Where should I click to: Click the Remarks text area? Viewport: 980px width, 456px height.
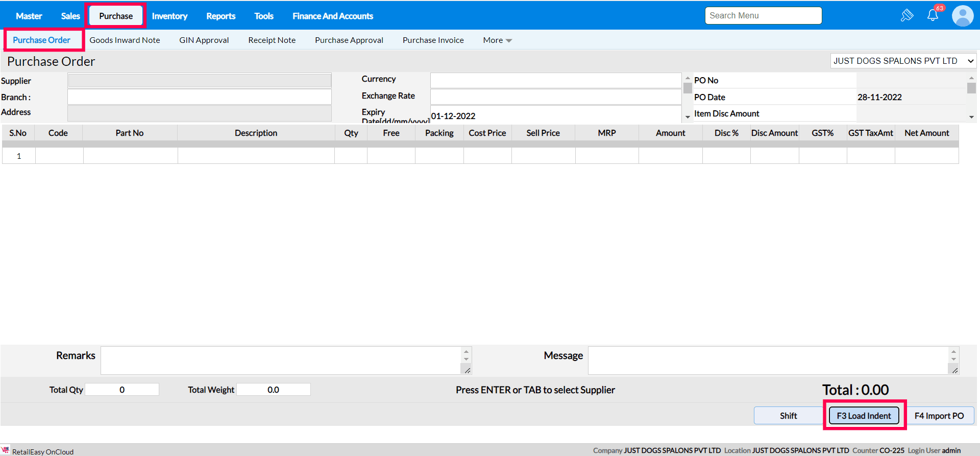pyautogui.click(x=281, y=361)
